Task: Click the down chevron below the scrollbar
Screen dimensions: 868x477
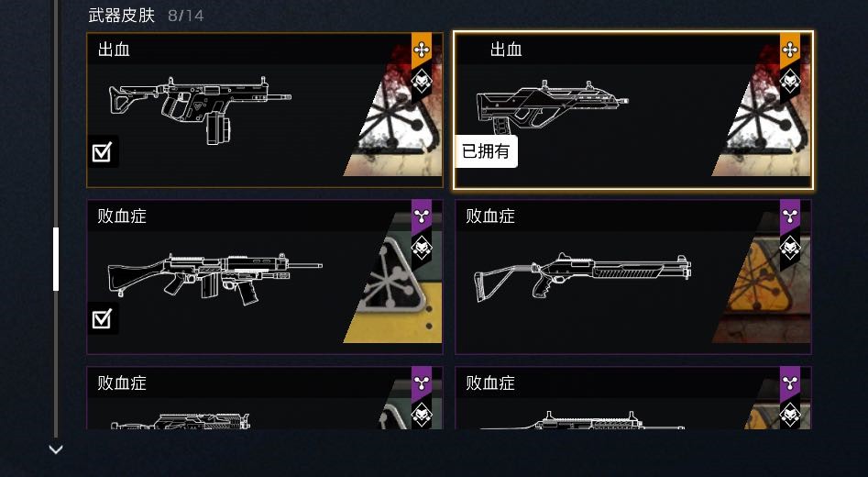Action: coord(55,449)
